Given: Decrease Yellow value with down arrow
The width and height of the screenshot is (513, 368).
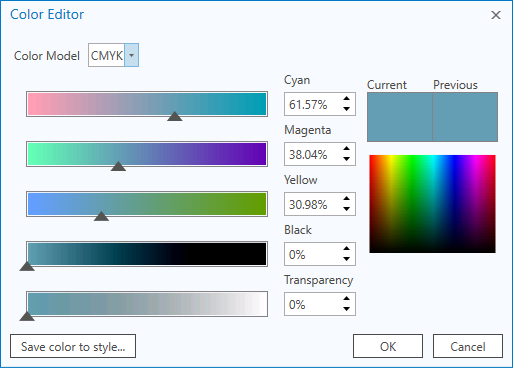Looking at the screenshot, I should (x=347, y=209).
